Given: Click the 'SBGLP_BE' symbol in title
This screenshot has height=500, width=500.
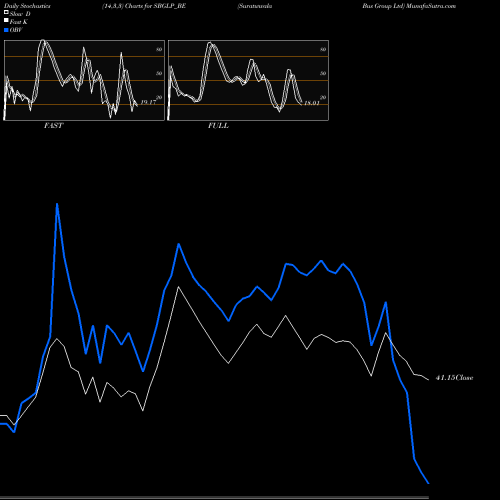Looking at the screenshot, I should tap(170, 6).
